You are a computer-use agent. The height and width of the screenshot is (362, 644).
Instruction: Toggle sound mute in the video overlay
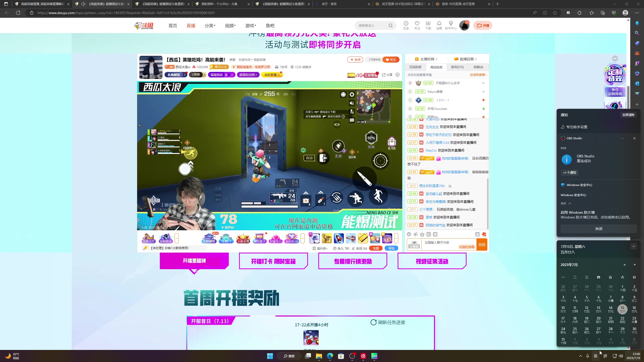click(x=352, y=103)
